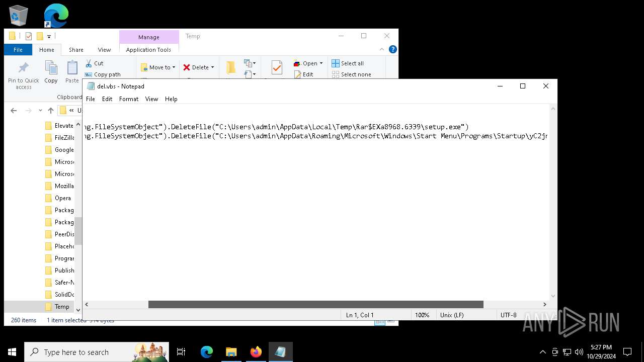Image resolution: width=644 pixels, height=362 pixels.
Task: Launch Microsoft Edge from the taskbar
Action: pyautogui.click(x=207, y=352)
